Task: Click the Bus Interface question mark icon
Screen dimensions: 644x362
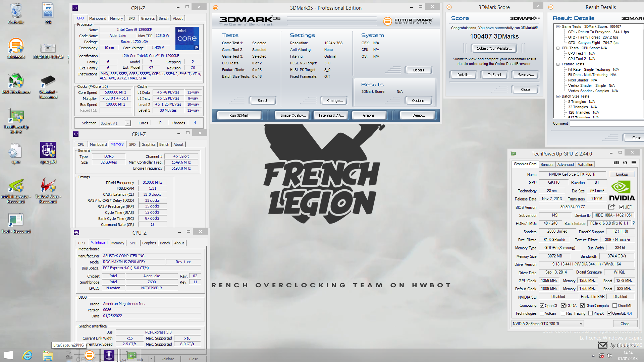Action: click(634, 223)
